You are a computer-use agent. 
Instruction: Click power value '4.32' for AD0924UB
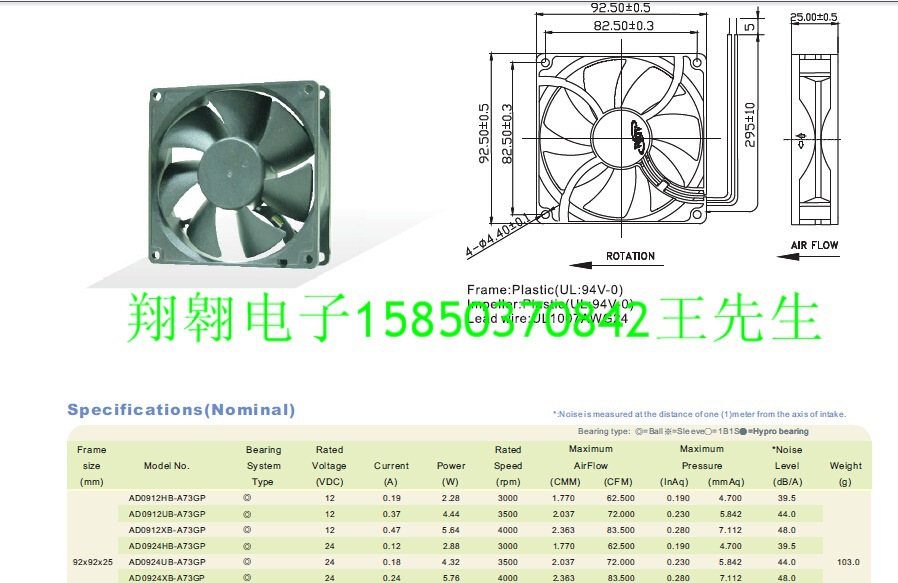[451, 562]
